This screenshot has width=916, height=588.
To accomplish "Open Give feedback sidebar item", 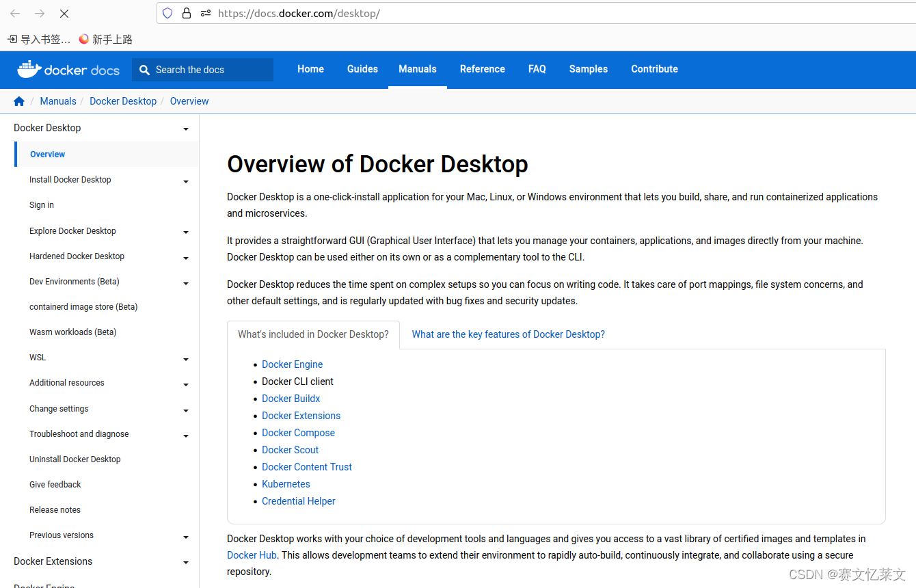I will point(55,485).
